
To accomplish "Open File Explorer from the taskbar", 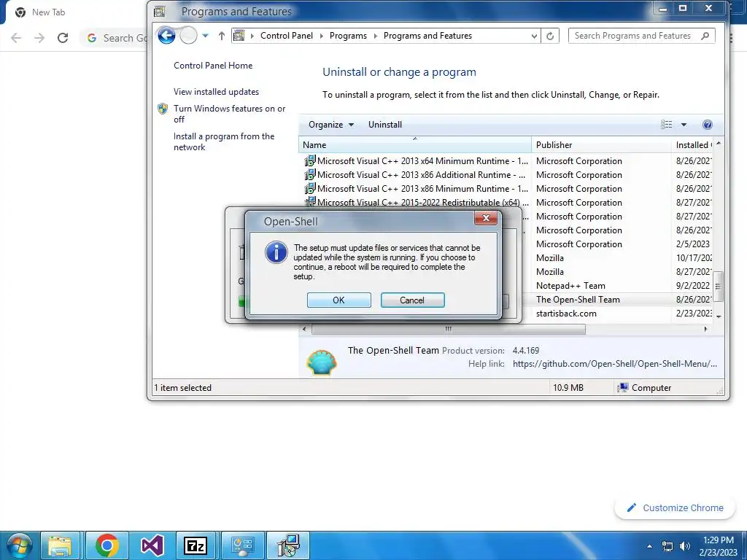I will click(x=60, y=545).
